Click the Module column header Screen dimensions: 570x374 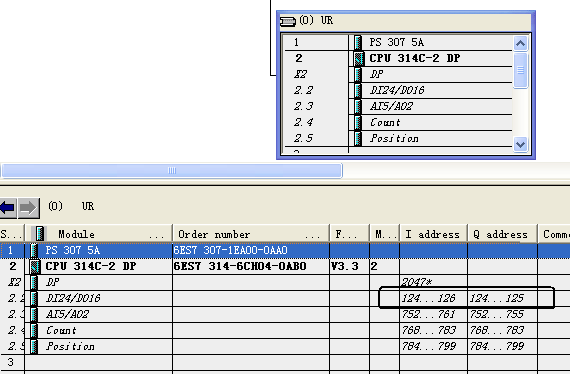[x=99, y=234]
